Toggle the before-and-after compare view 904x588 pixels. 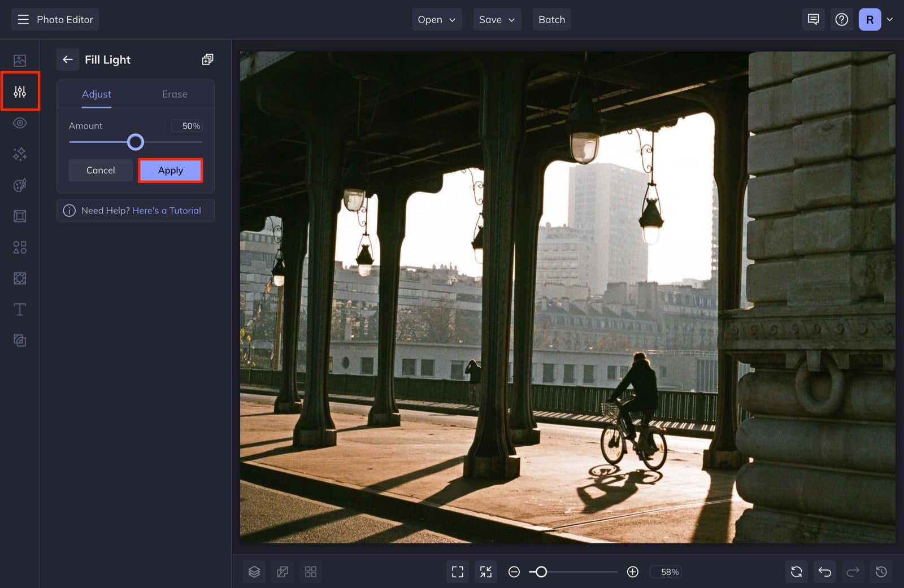click(282, 572)
